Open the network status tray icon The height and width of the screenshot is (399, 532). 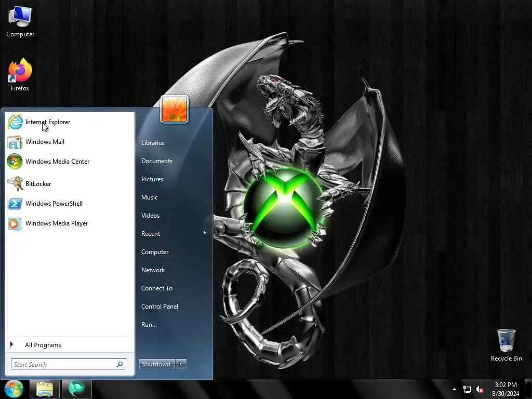[x=467, y=390]
